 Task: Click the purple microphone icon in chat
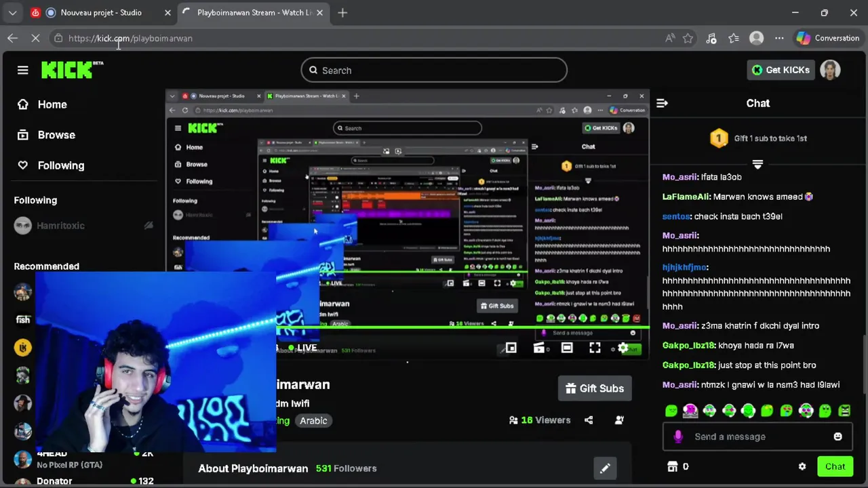(x=677, y=436)
